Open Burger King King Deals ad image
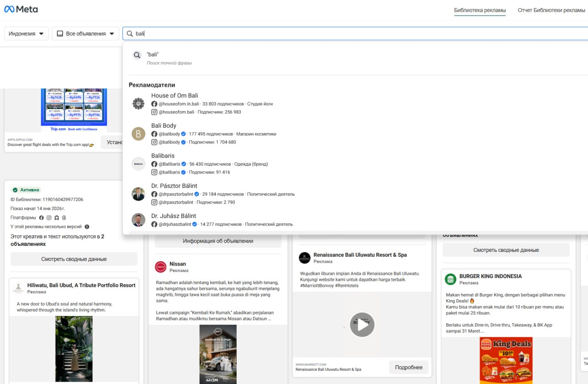Image resolution: width=588 pixels, height=384 pixels. click(x=506, y=360)
